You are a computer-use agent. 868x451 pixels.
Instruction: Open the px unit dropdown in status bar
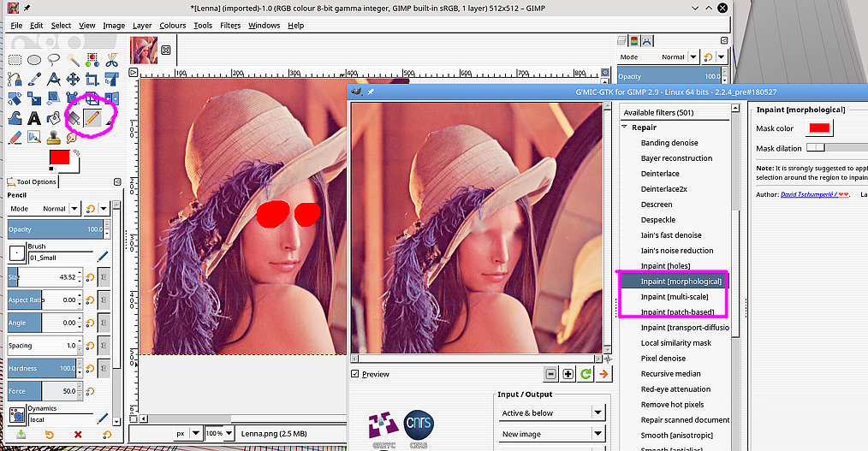tap(187, 433)
